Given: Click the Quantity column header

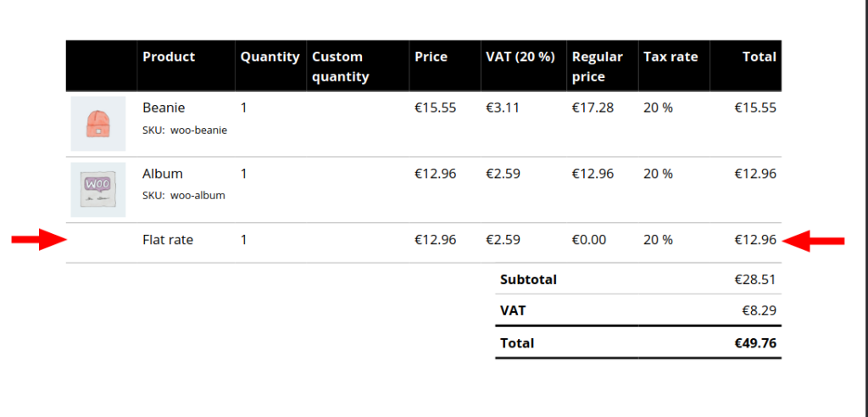Looking at the screenshot, I should [270, 57].
